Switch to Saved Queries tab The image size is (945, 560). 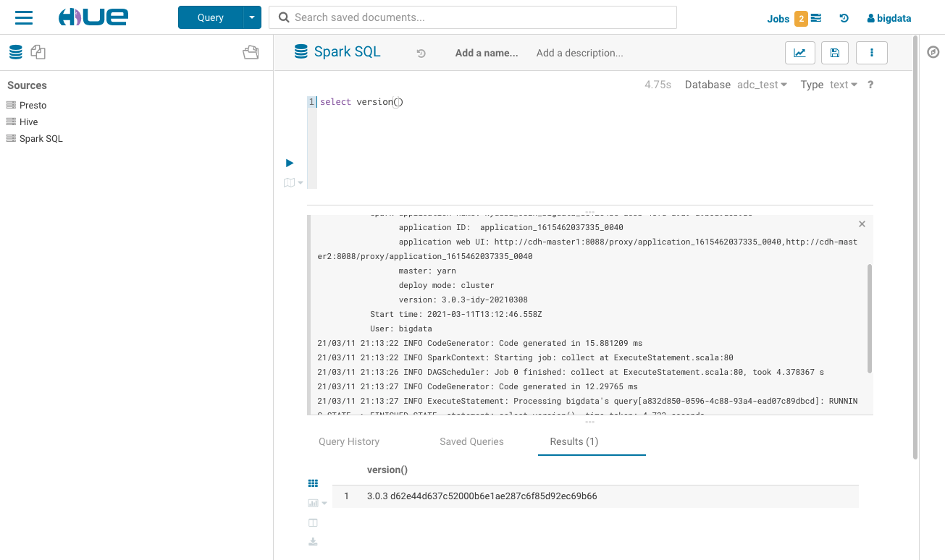[x=471, y=441]
